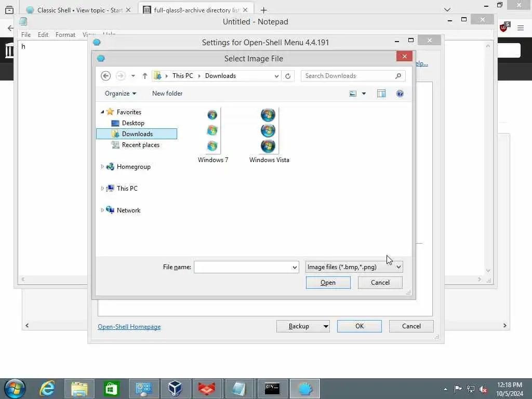
Task: Expand the Network tree node
Action: coord(102,210)
